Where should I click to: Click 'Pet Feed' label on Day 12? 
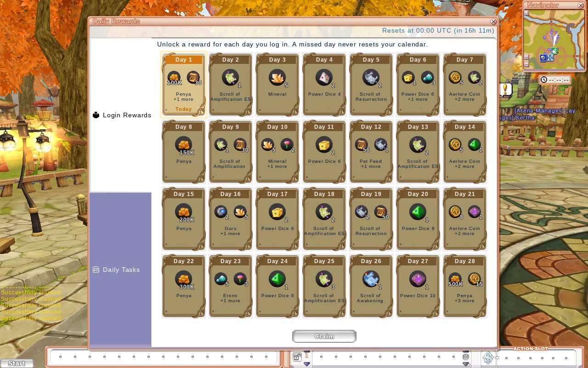click(370, 161)
